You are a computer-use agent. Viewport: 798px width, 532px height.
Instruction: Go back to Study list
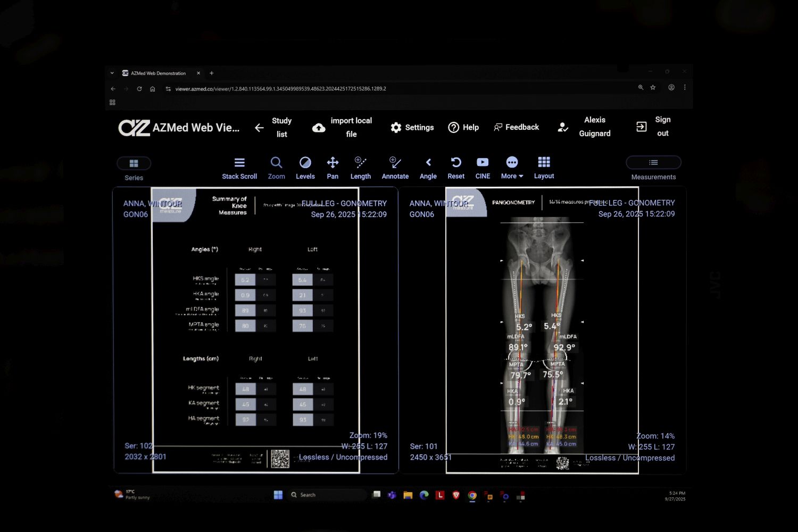pos(273,127)
